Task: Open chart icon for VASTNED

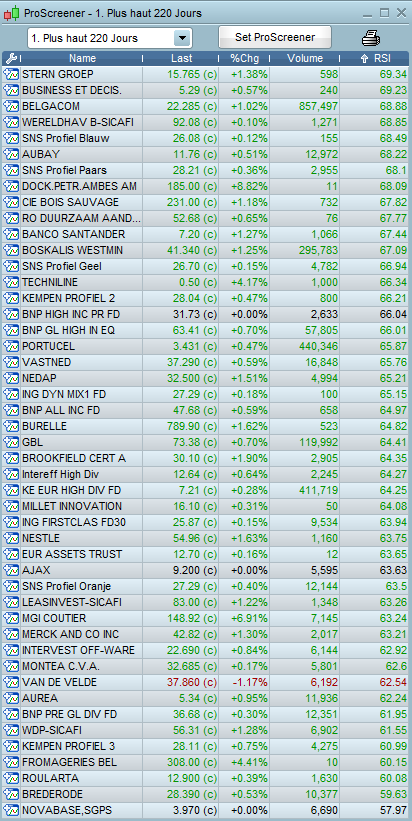Action: pyautogui.click(x=11, y=362)
